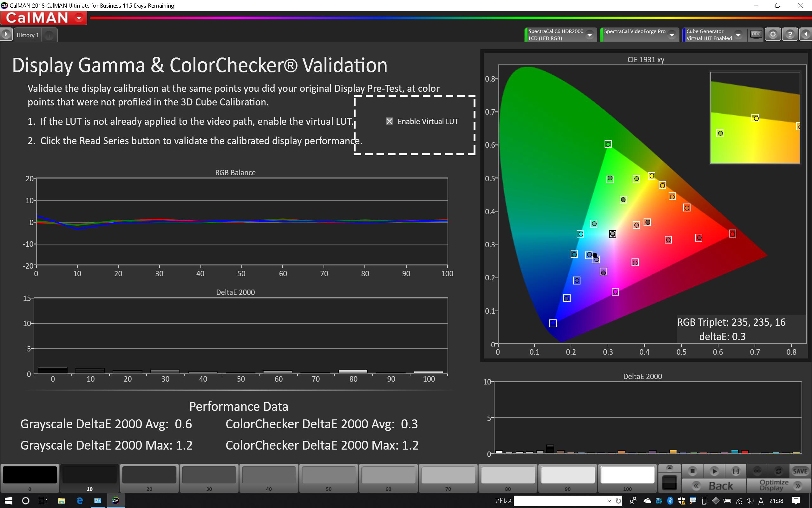This screenshot has height=508, width=812.
Task: Click the magenta point on CIE chart
Action: tap(615, 292)
